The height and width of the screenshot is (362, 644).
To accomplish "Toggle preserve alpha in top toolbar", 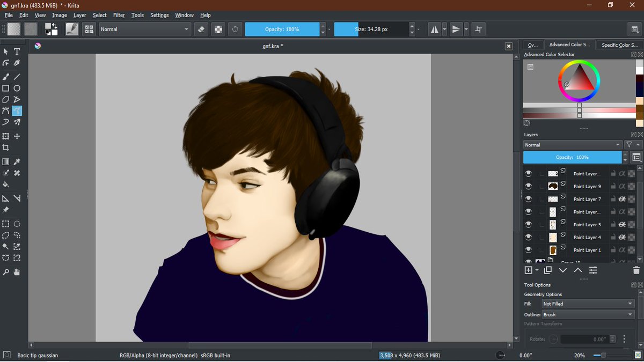I will point(218,29).
